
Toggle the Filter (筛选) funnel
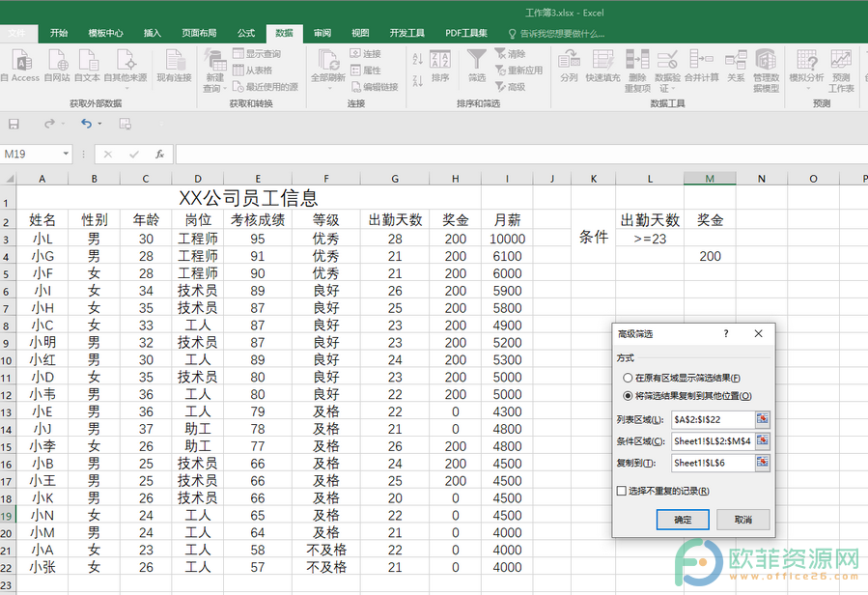[x=477, y=66]
